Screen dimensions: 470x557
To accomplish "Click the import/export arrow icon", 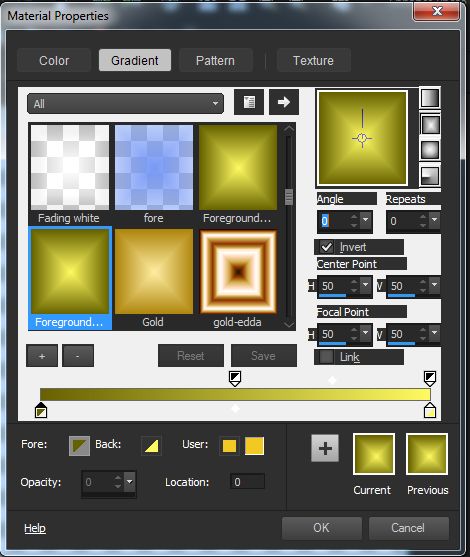I will 283,102.
